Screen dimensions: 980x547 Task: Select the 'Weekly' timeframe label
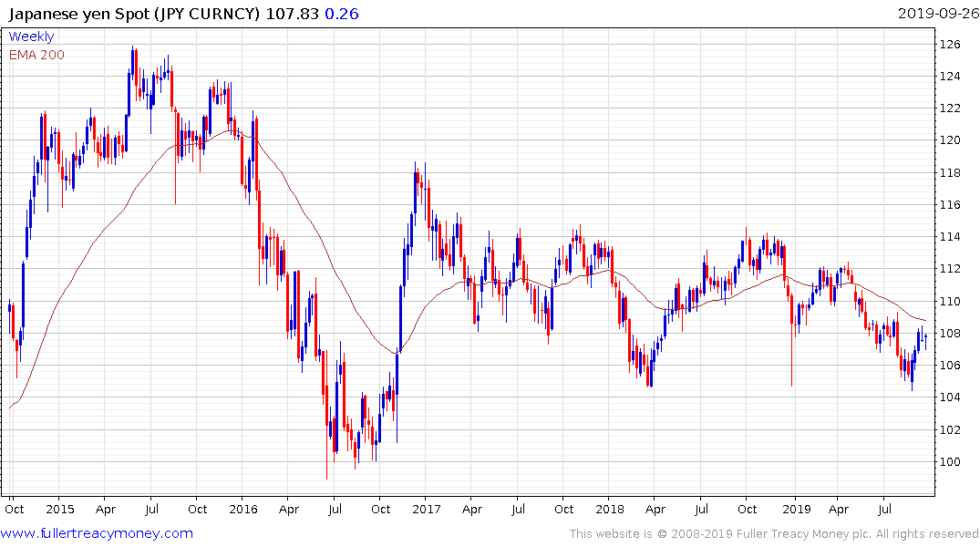[31, 36]
